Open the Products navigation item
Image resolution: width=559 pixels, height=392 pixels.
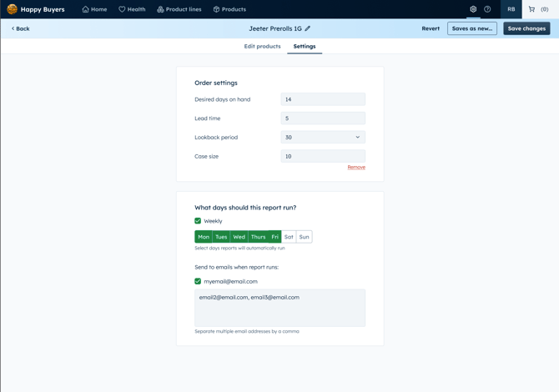tap(229, 9)
